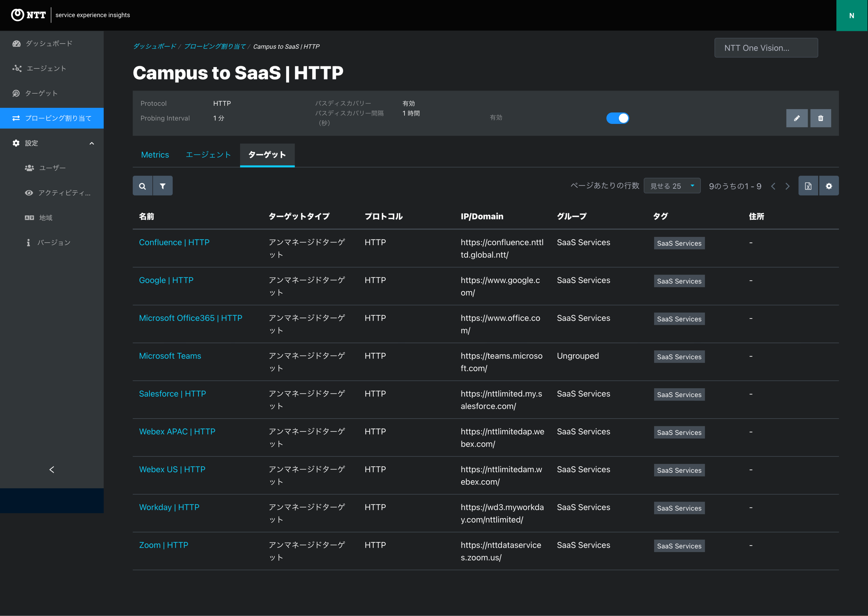Open 地域 settings entry
The height and width of the screenshot is (616, 868).
click(52, 218)
